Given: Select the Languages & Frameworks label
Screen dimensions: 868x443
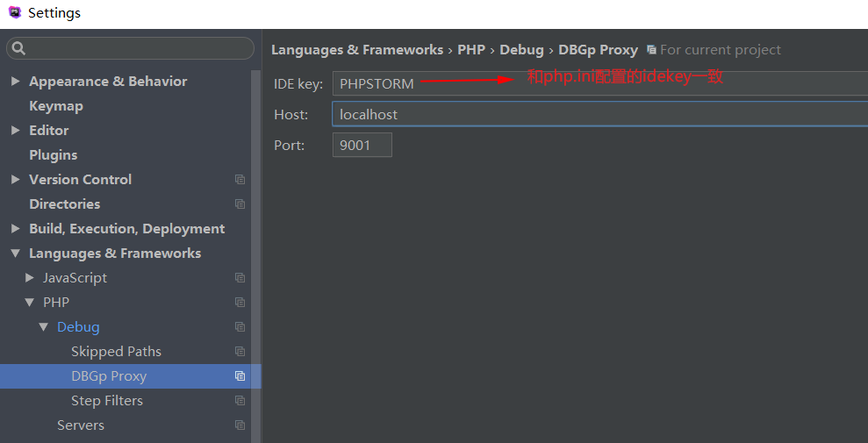Looking at the screenshot, I should point(115,254).
